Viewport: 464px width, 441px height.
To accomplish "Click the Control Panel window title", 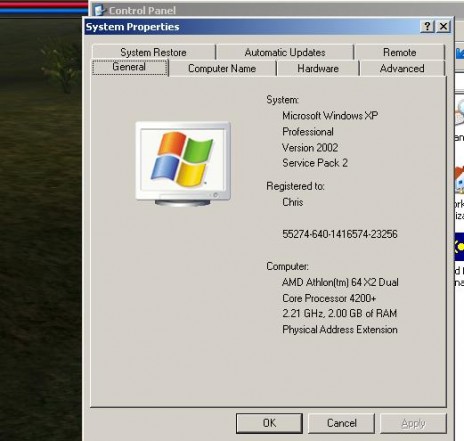I will pyautogui.click(x=142, y=11).
